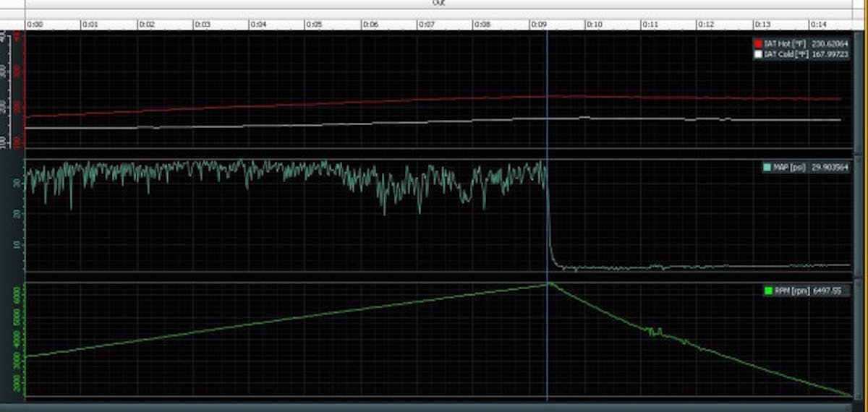
Task: Click the white IAT Cold color swatch
Action: pyautogui.click(x=757, y=53)
